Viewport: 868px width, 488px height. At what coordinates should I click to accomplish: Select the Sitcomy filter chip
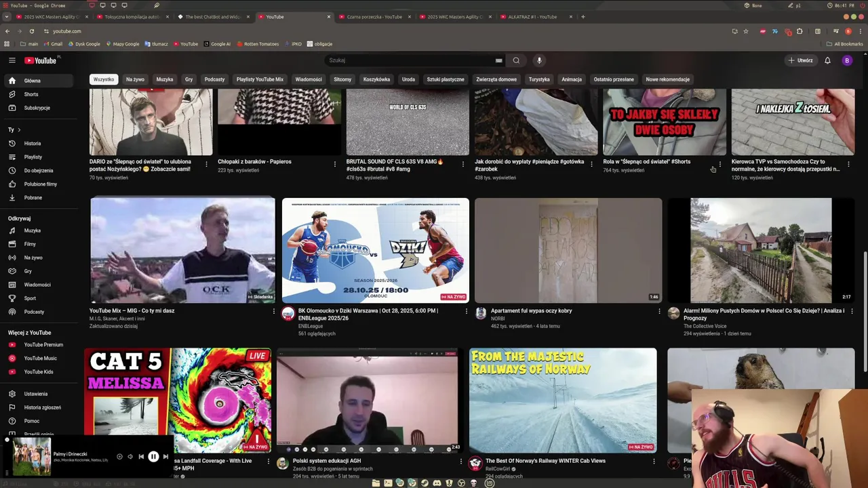[342, 79]
